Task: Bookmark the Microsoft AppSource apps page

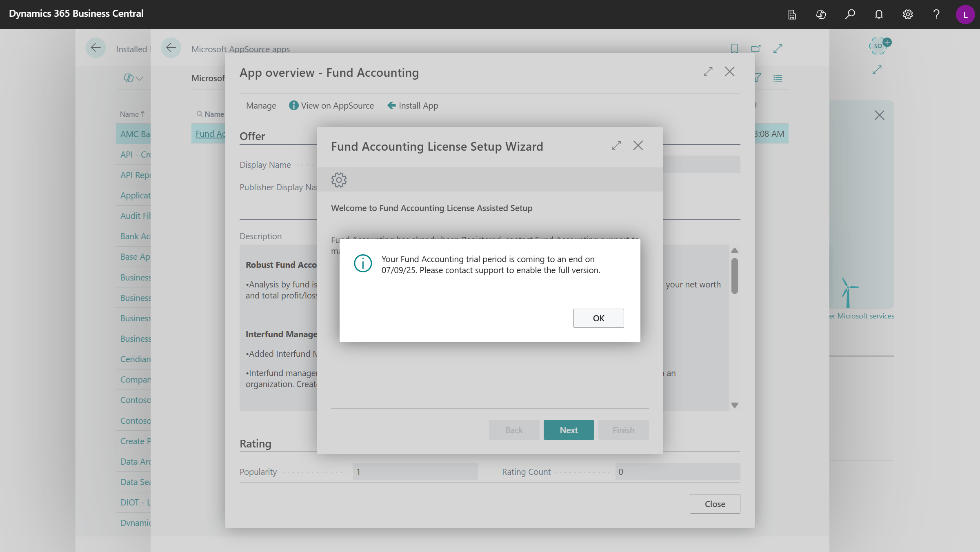Action: click(x=734, y=48)
